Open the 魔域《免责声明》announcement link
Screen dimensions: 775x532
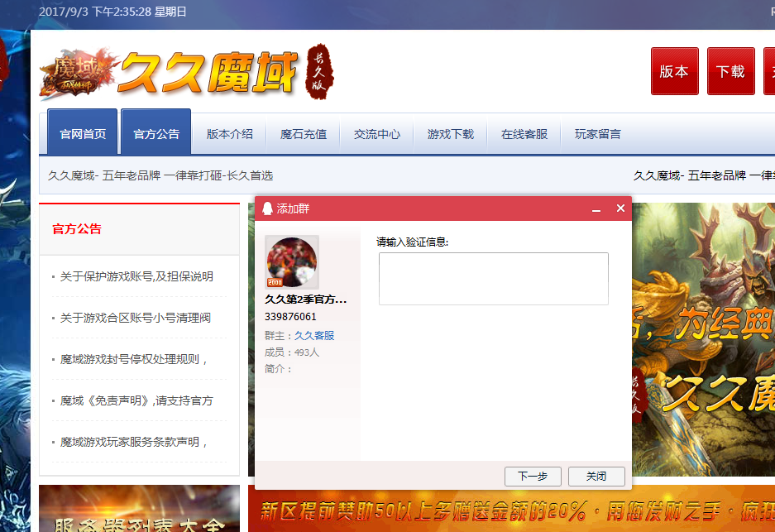point(134,400)
